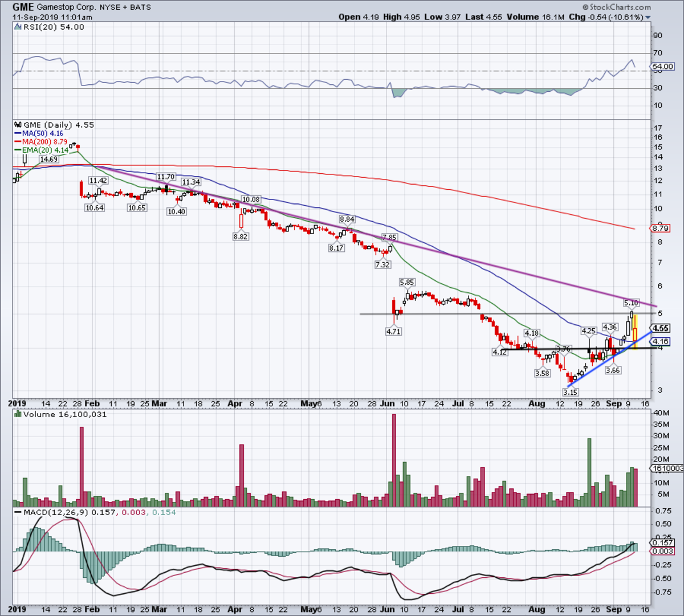The height and width of the screenshot is (616, 684).
Task: Click the 54.00 RSI value tag on right axis
Action: (663, 67)
